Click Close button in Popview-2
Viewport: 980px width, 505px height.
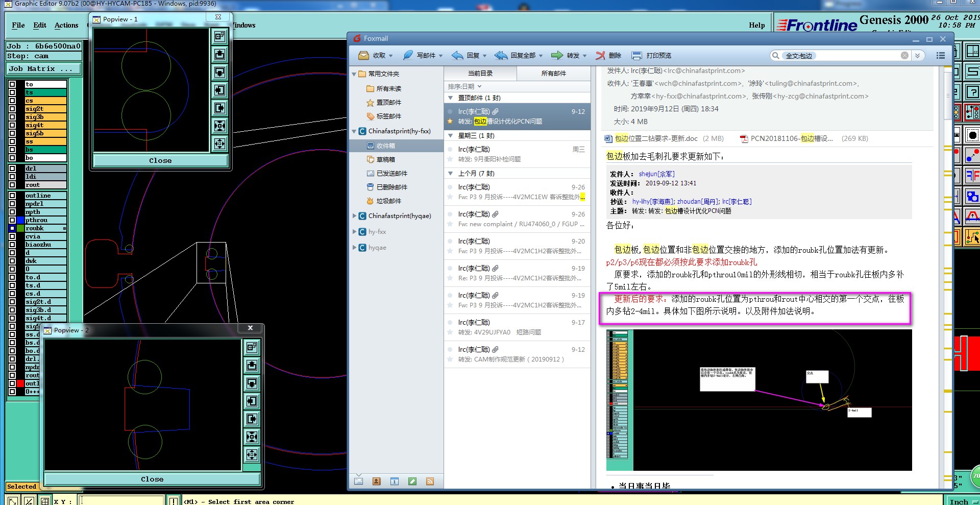[152, 479]
